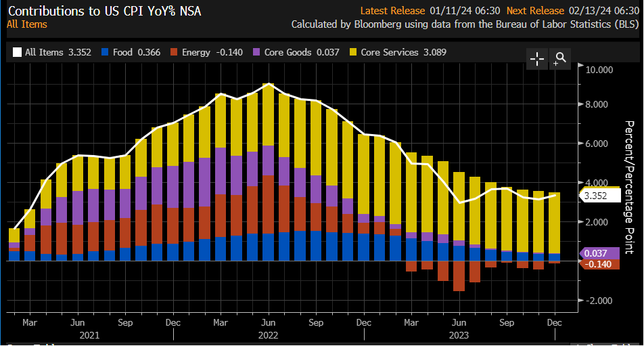This screenshot has height=346, width=644.
Task: Click the purple Core Goods legend swatch
Action: (256, 52)
